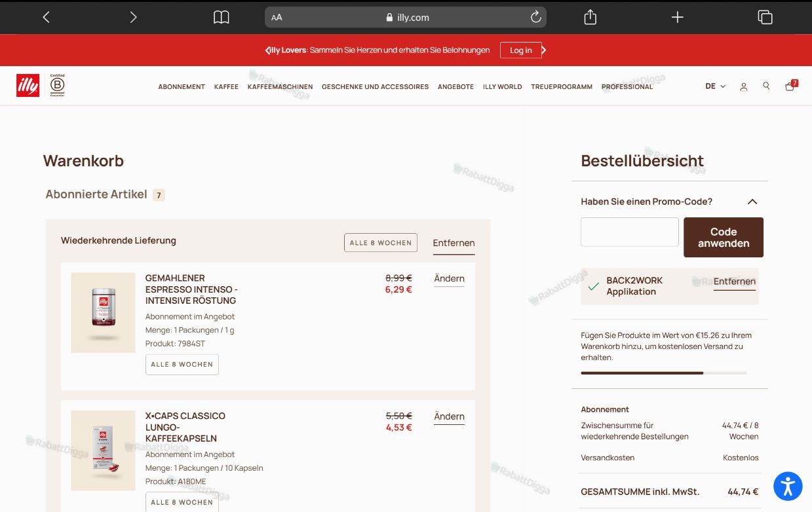This screenshot has width=812, height=512.
Task: Click the X-Caps Classico Lungo thumbnail
Action: [x=103, y=450]
